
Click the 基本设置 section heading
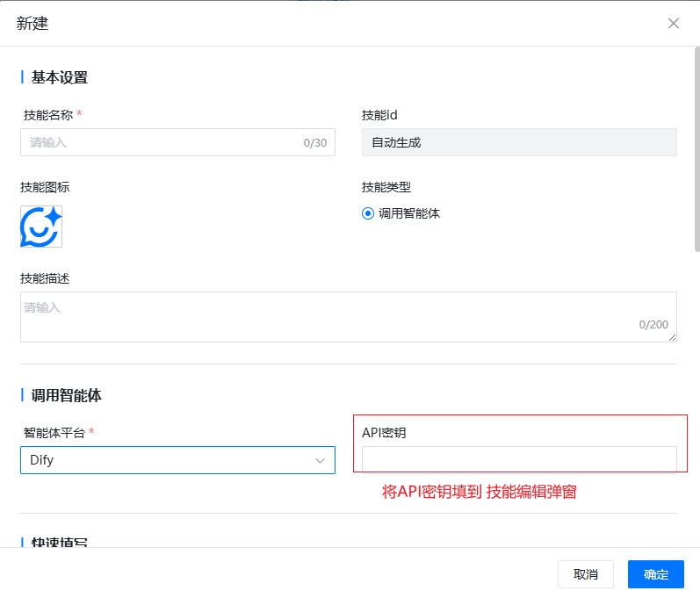[x=60, y=77]
